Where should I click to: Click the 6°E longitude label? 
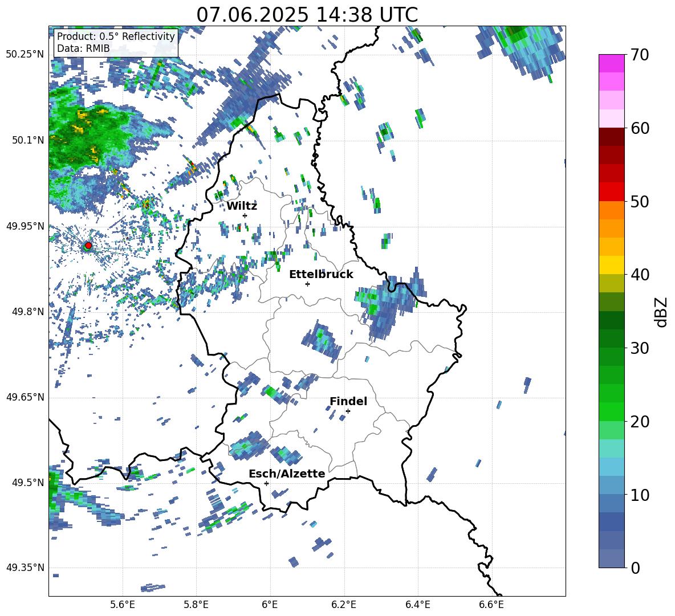pyautogui.click(x=270, y=605)
